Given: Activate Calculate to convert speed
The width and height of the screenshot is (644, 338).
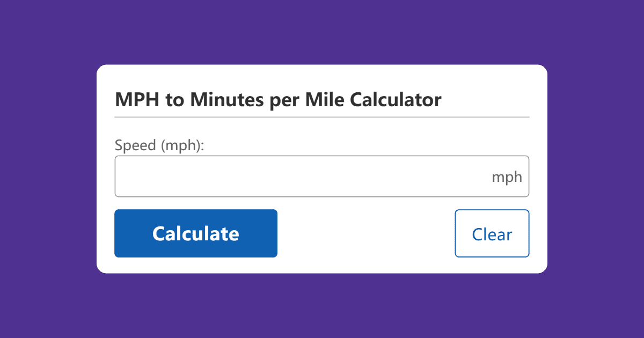Looking at the screenshot, I should 195,233.
